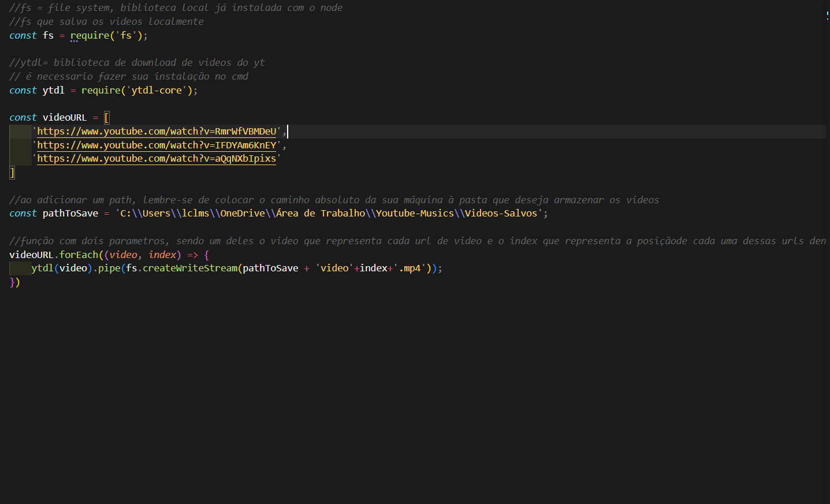Click the comment '//fs que salva os videos localmente'
The image size is (830, 504).
(x=106, y=22)
